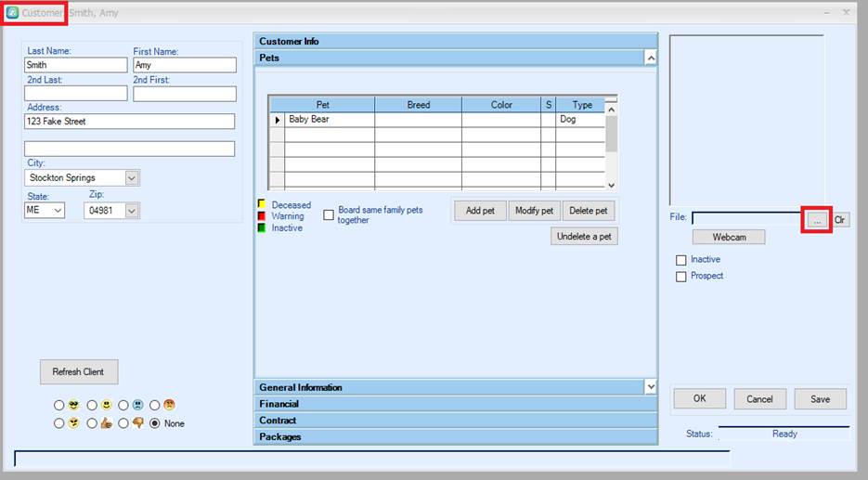This screenshot has height=480, width=868.
Task: Click the browse file ellipsis button
Action: 816,220
